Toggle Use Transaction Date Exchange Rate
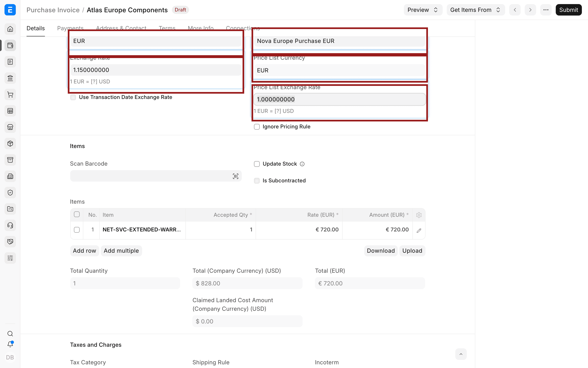 click(73, 97)
